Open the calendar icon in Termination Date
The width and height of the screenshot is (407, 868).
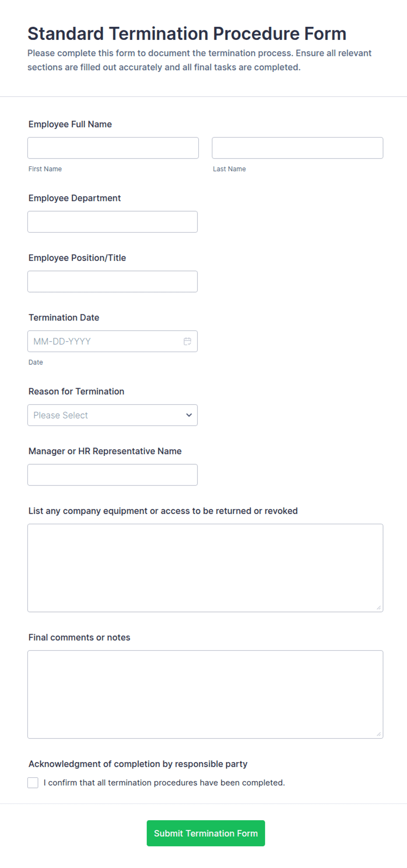[x=187, y=341]
